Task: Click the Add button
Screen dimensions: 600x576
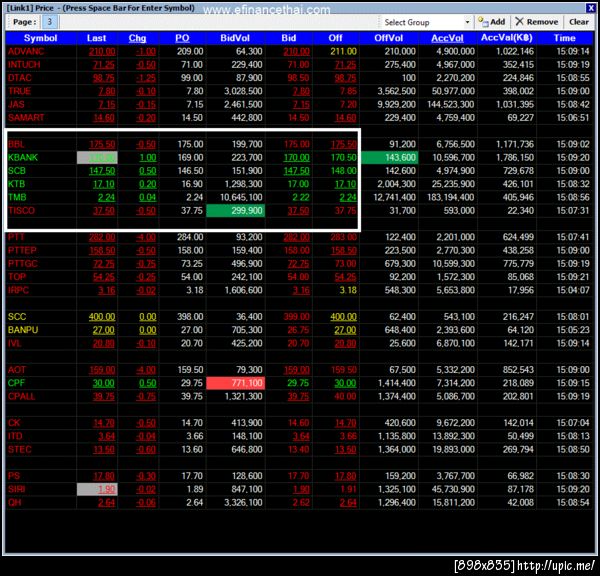Action: pos(491,22)
